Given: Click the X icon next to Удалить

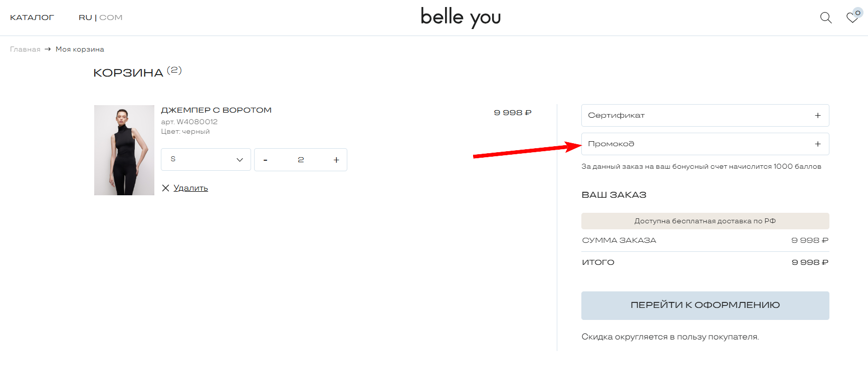Looking at the screenshot, I should [166, 188].
